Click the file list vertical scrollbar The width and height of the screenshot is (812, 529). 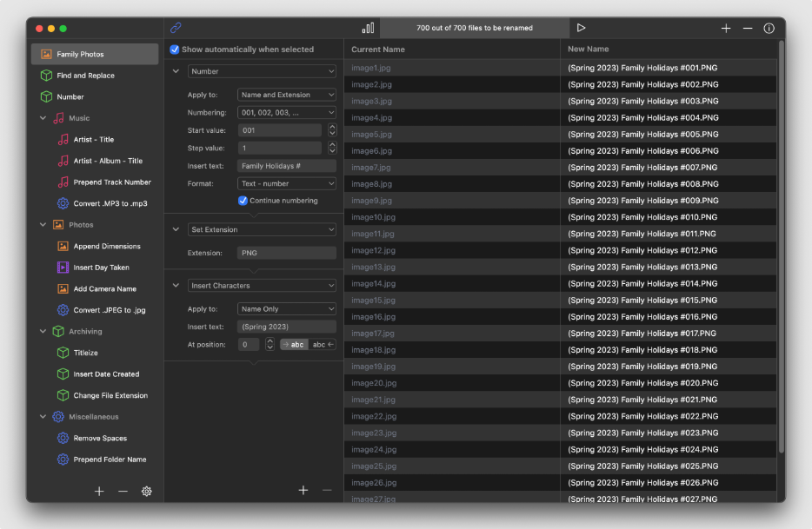coord(781,247)
